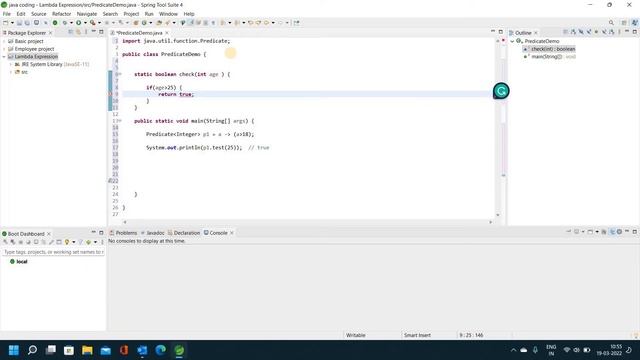Image resolution: width=640 pixels, height=360 pixels.
Task: Open the Run button dropdown arrow
Action: click(85, 23)
